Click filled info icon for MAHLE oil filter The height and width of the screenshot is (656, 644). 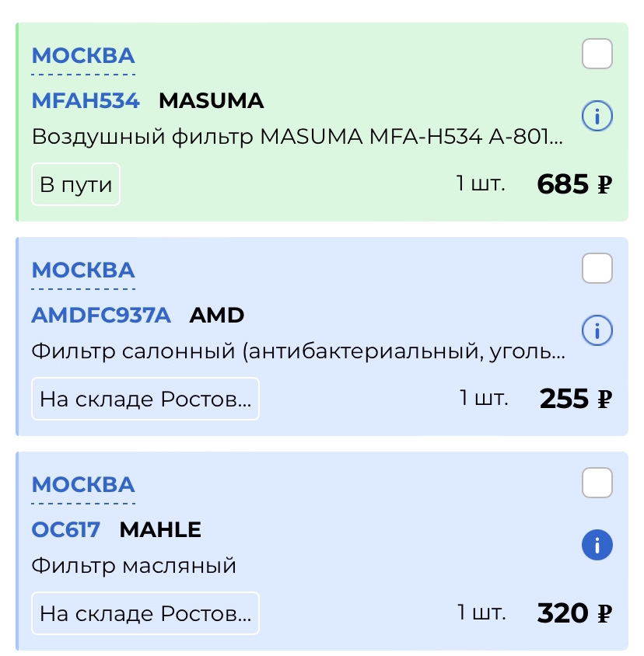pyautogui.click(x=597, y=545)
